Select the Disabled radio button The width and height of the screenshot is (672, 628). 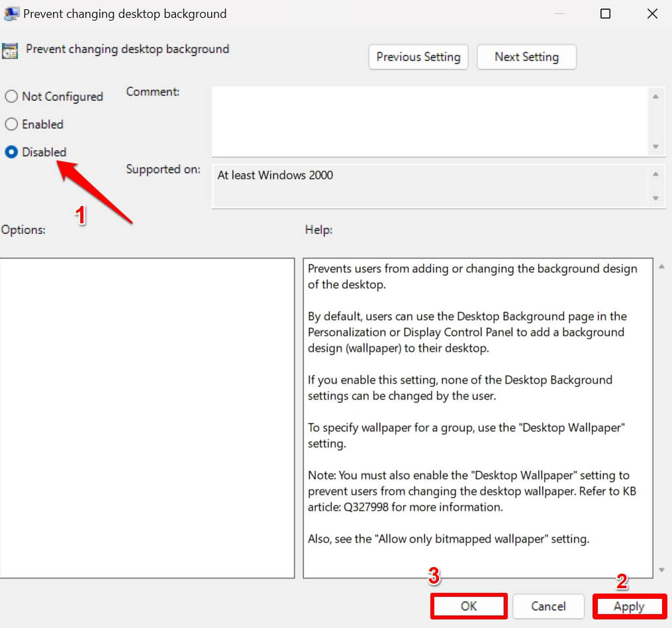point(11,152)
